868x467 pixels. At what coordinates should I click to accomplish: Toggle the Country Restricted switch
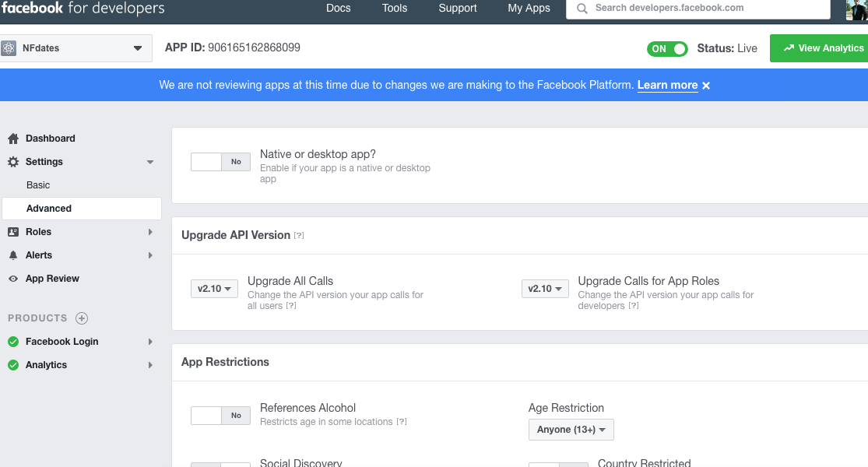(x=558, y=465)
